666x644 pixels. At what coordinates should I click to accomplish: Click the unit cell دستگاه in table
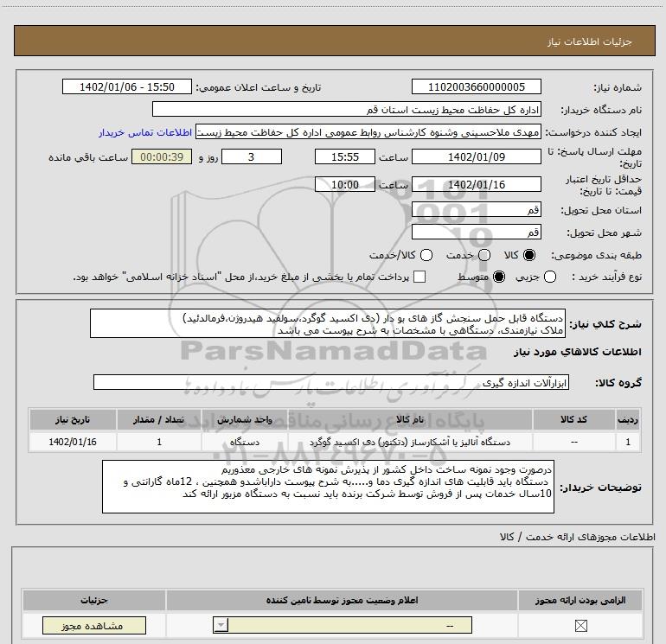(245, 442)
